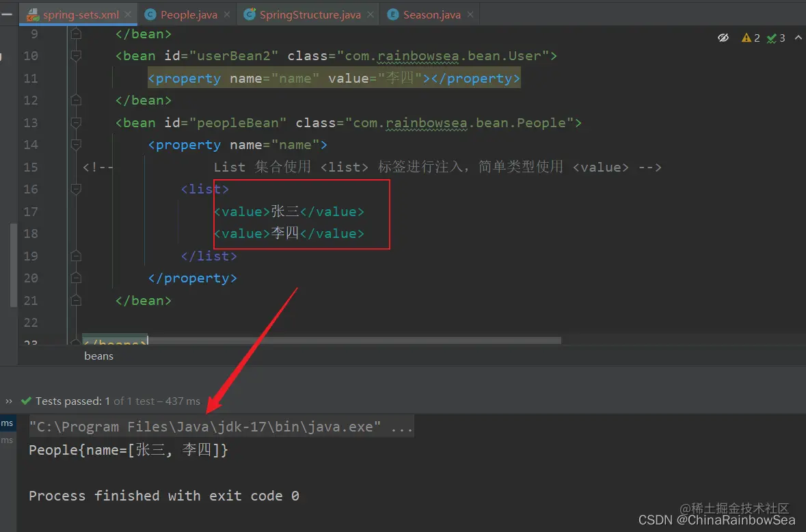Viewport: 806px width, 532px height.
Task: Click the spring-sets.xml file type icon
Action: tap(33, 14)
